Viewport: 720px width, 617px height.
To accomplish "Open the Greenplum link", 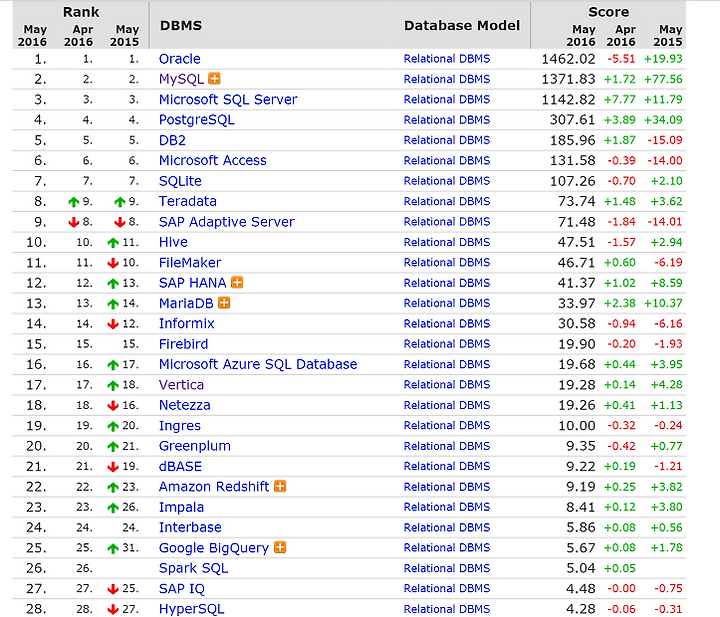I will coord(195,446).
